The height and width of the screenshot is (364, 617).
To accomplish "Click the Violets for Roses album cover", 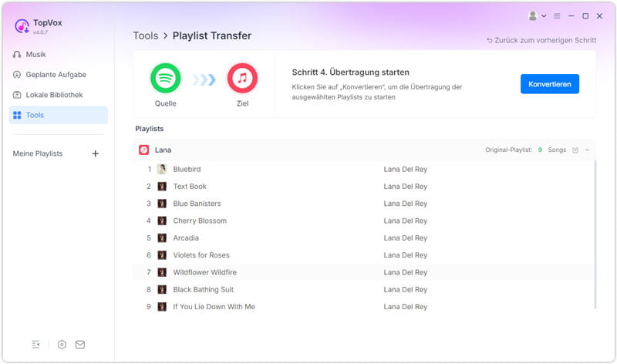I will click(162, 255).
